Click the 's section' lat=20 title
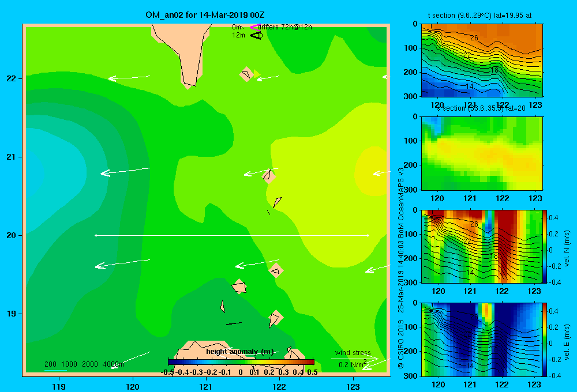This screenshot has width=577, height=392. coord(481,108)
